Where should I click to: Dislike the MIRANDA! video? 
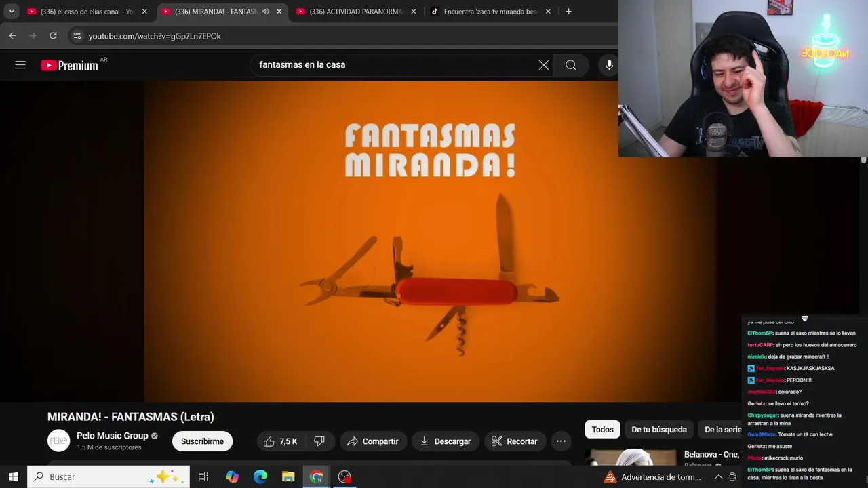(x=319, y=441)
